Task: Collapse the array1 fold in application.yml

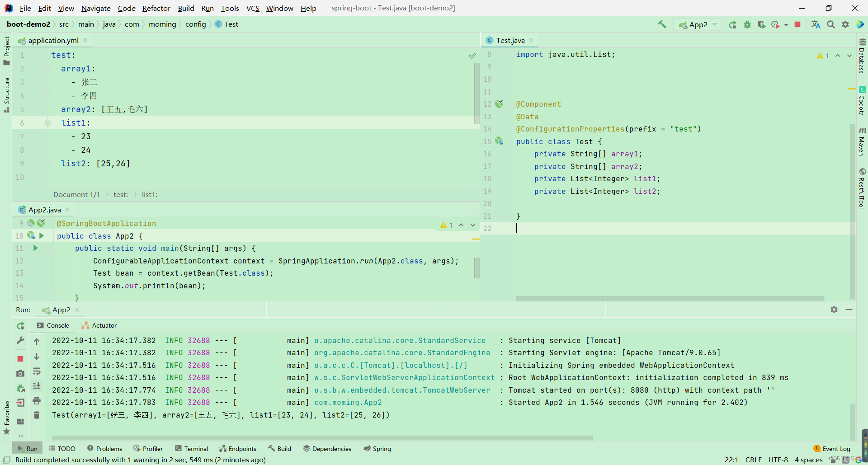Action: 48,69
